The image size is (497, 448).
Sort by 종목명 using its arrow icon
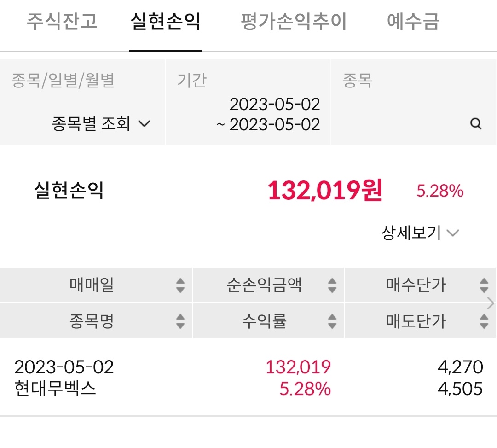[x=180, y=321]
